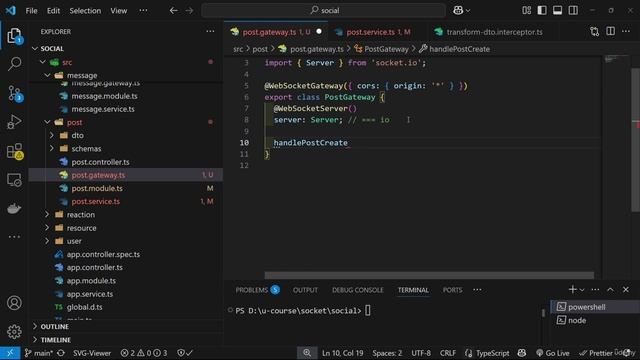Toggle the bottom panel visibility

[558, 11]
